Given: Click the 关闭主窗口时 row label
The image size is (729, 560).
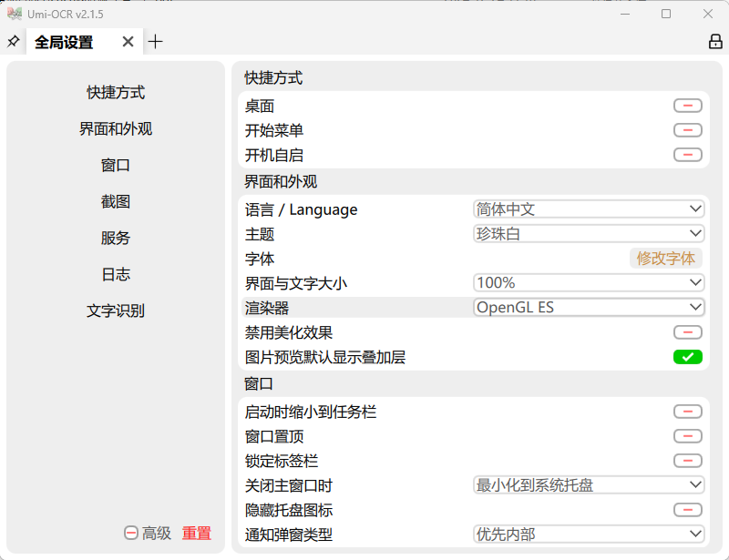Looking at the screenshot, I should 289,485.
